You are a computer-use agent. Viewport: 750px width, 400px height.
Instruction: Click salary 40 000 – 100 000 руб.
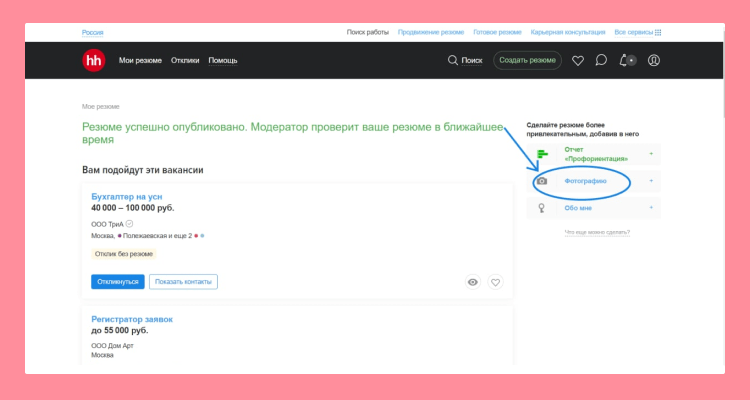(132, 208)
